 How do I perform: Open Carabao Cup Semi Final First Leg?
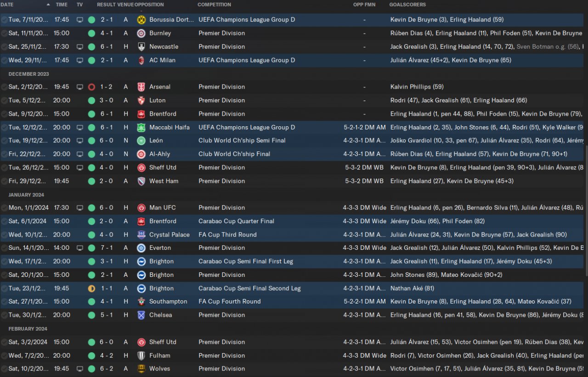tap(246, 261)
